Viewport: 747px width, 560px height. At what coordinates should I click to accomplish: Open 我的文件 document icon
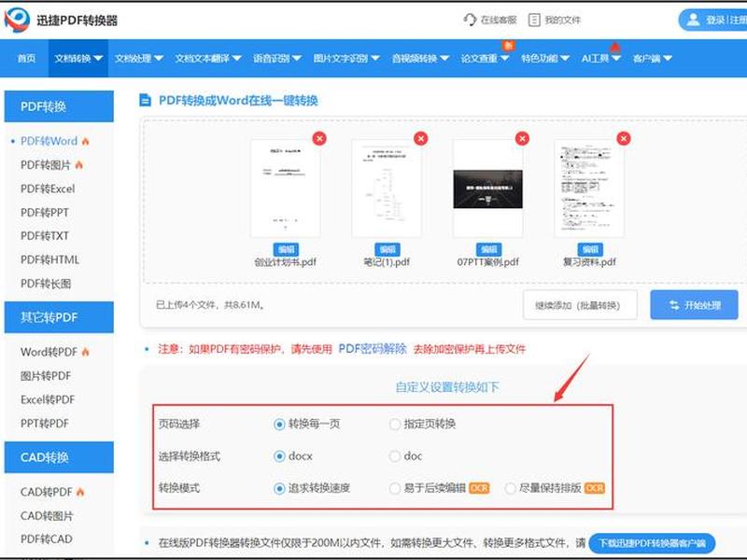point(534,20)
